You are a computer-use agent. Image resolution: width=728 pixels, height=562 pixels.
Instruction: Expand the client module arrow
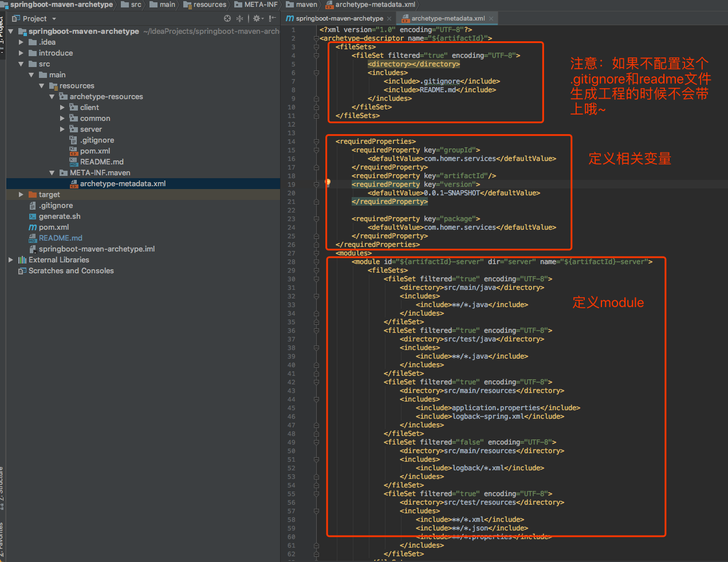62,108
